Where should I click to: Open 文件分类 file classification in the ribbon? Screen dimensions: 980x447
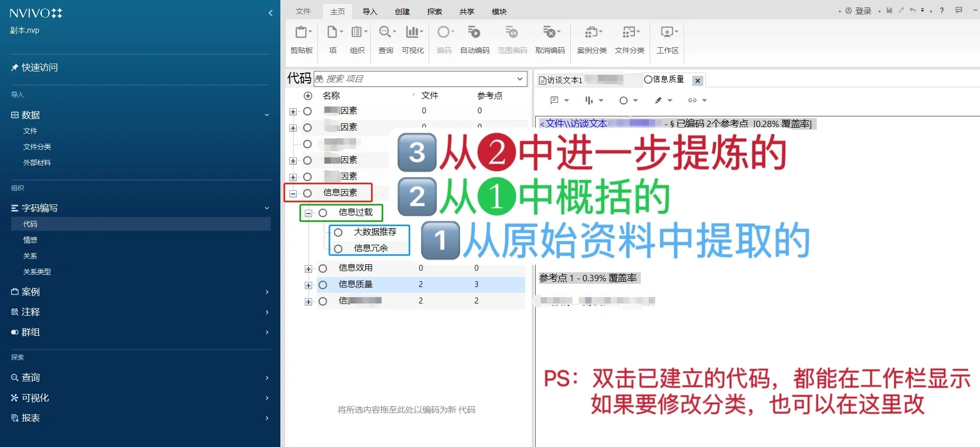click(x=630, y=39)
